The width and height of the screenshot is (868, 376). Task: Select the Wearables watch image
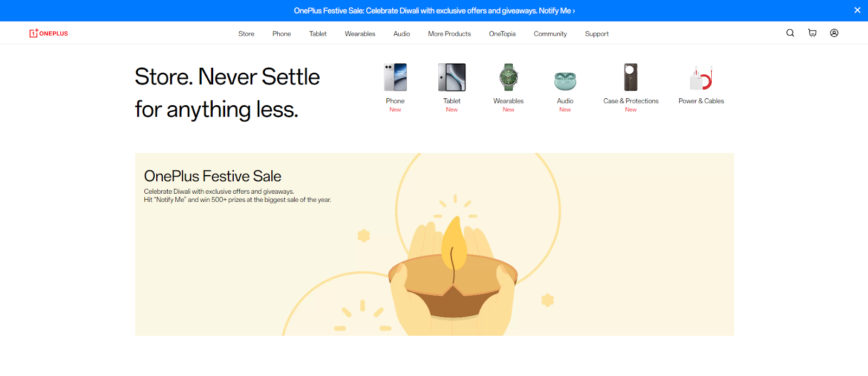pyautogui.click(x=509, y=77)
